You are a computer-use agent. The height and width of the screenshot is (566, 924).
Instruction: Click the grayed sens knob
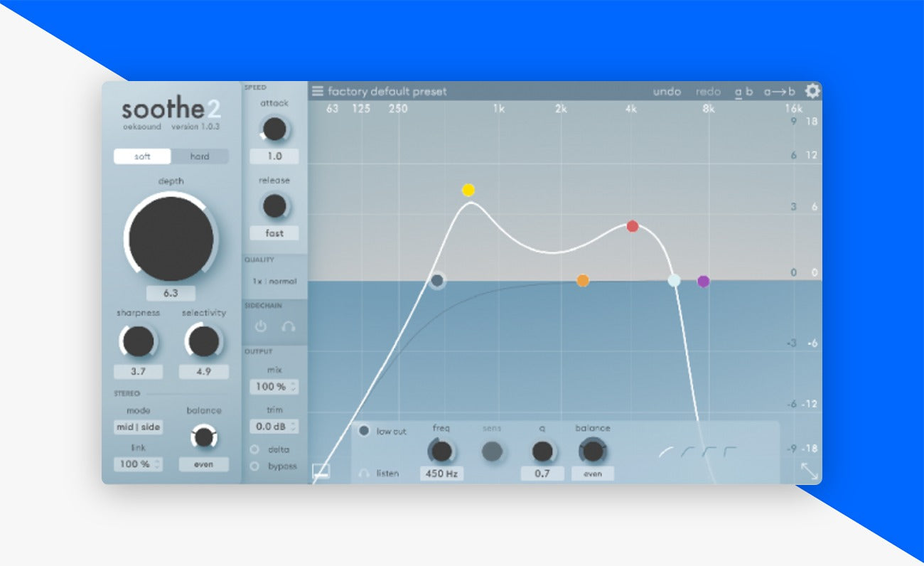click(492, 451)
